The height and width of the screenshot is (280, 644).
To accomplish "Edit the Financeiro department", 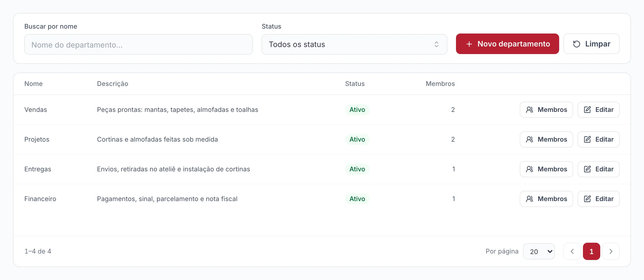I will click(598, 199).
